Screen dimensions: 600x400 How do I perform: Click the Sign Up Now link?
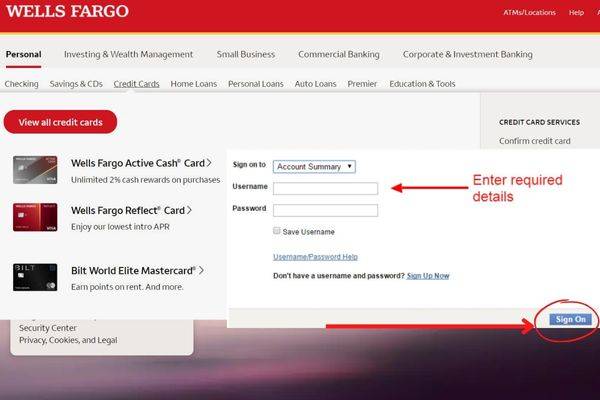click(428, 276)
